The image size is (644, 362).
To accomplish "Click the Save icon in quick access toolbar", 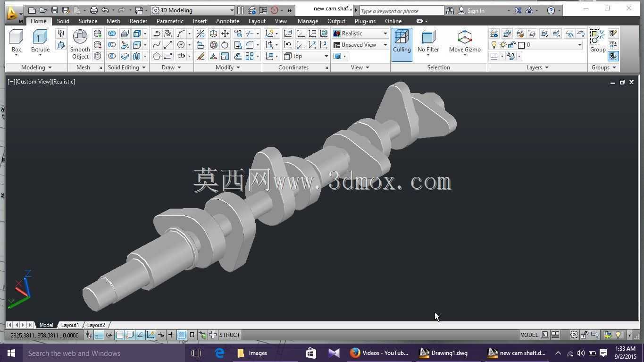I will 55,10.
